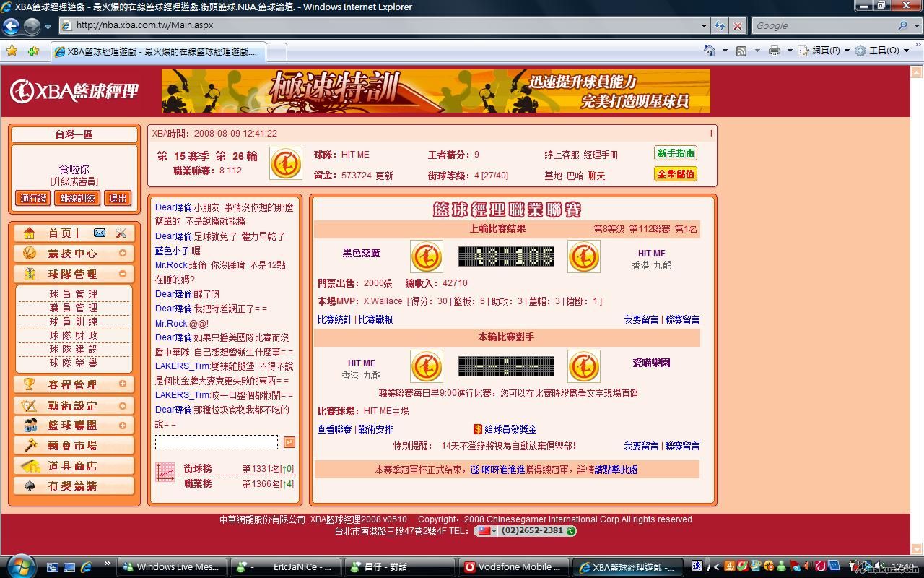Click the Google search box
This screenshot has width=924, height=578.
pyautogui.click(x=824, y=25)
